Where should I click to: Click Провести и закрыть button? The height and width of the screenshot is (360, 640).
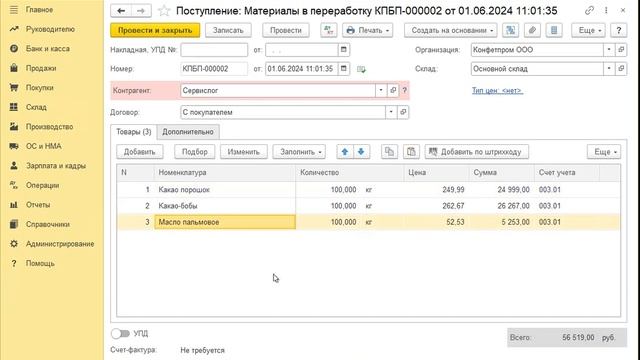(155, 30)
